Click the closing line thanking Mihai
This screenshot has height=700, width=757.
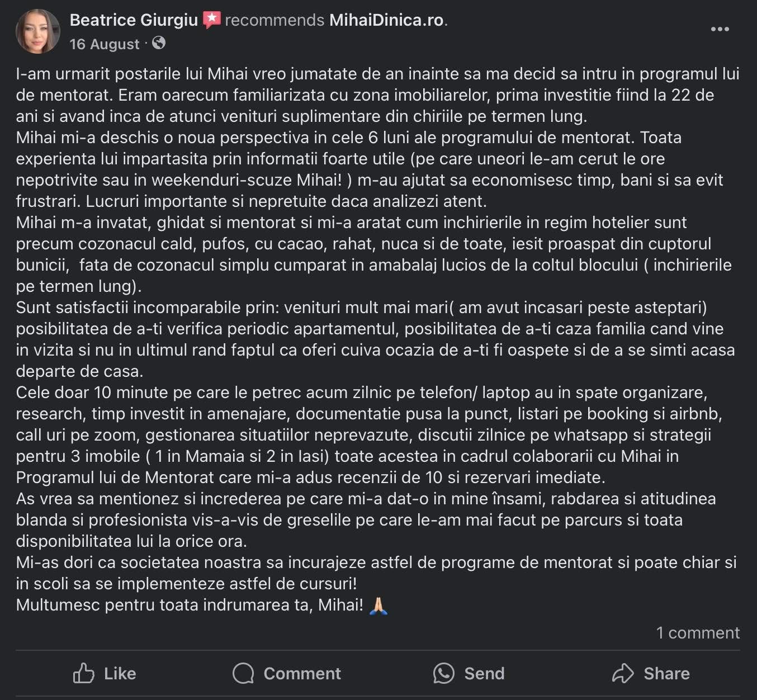(x=190, y=605)
